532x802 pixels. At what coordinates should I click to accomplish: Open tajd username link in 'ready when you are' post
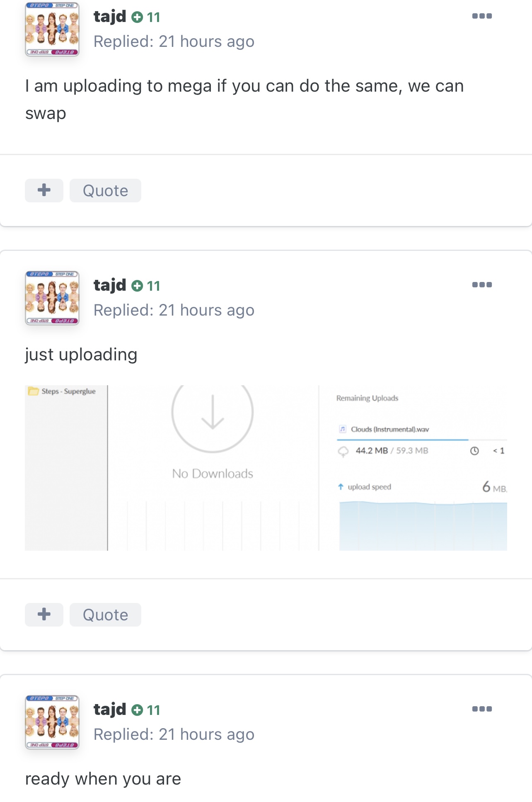[x=110, y=710]
